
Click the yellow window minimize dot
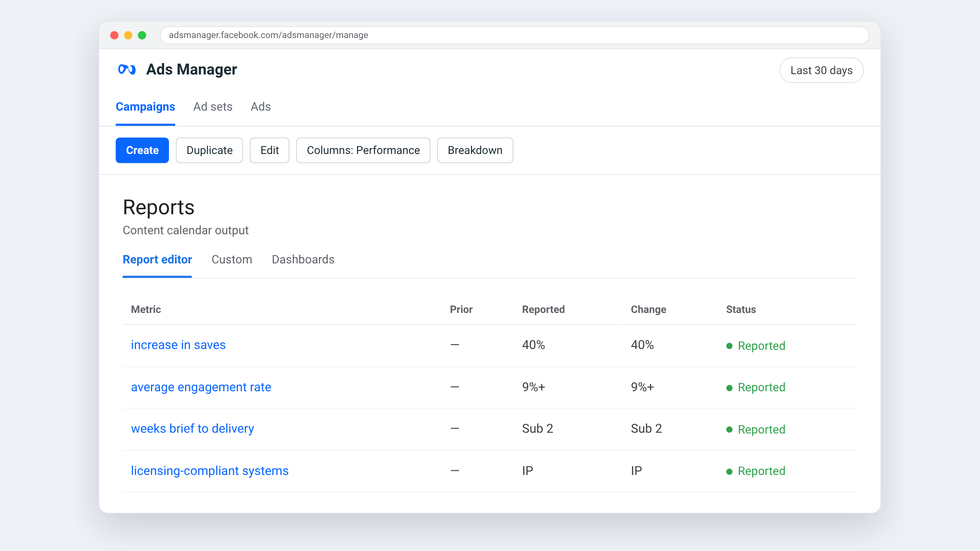128,35
